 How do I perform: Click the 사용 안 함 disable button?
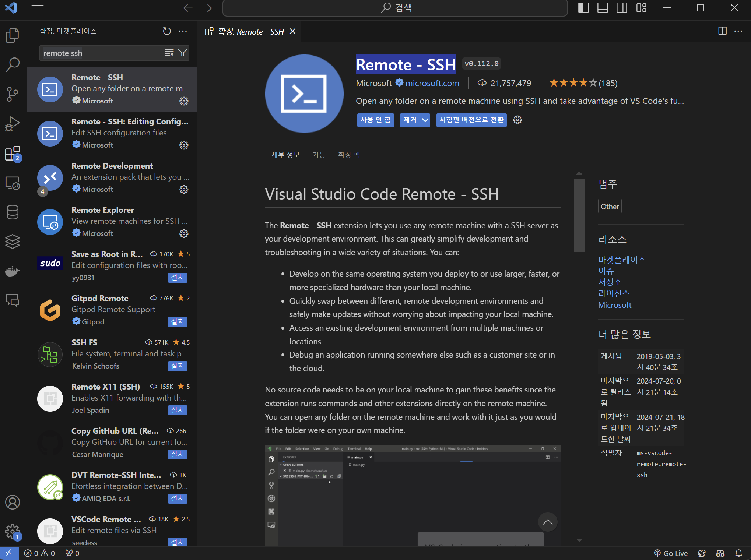[x=375, y=120]
